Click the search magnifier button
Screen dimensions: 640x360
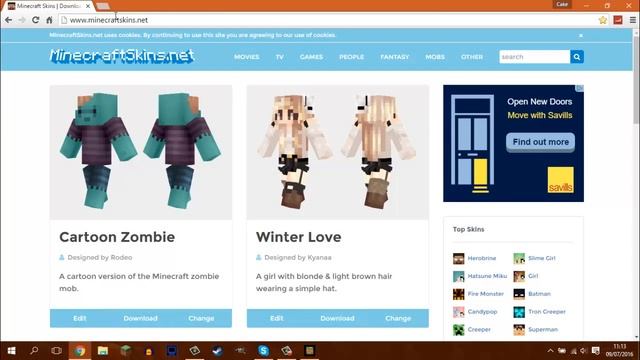click(x=577, y=57)
